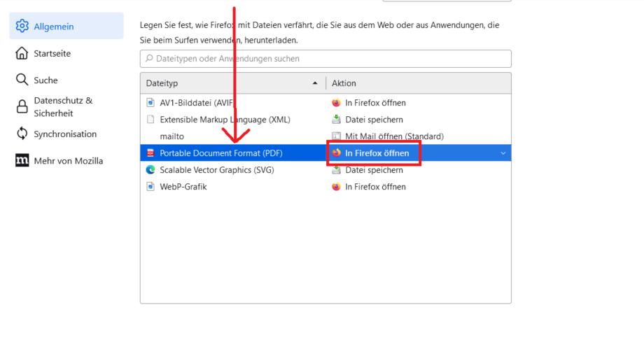644x361 pixels.
Task: Click the save icon in the XML action
Action: (337, 120)
